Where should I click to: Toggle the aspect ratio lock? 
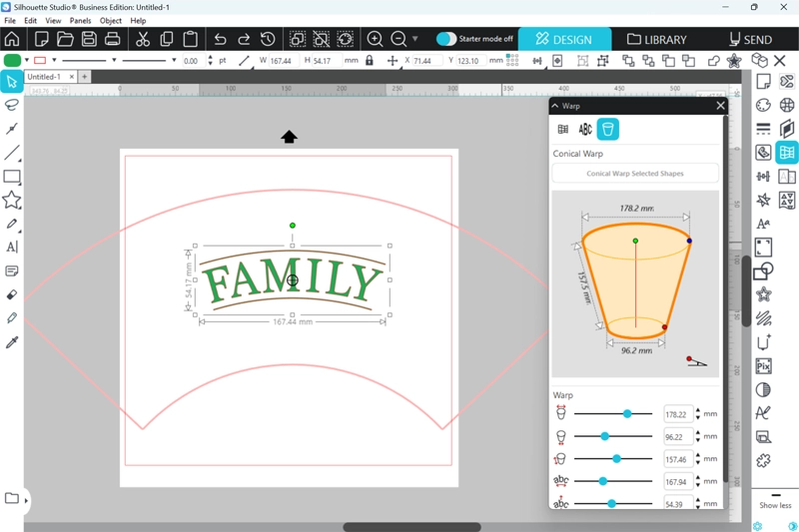[369, 61]
